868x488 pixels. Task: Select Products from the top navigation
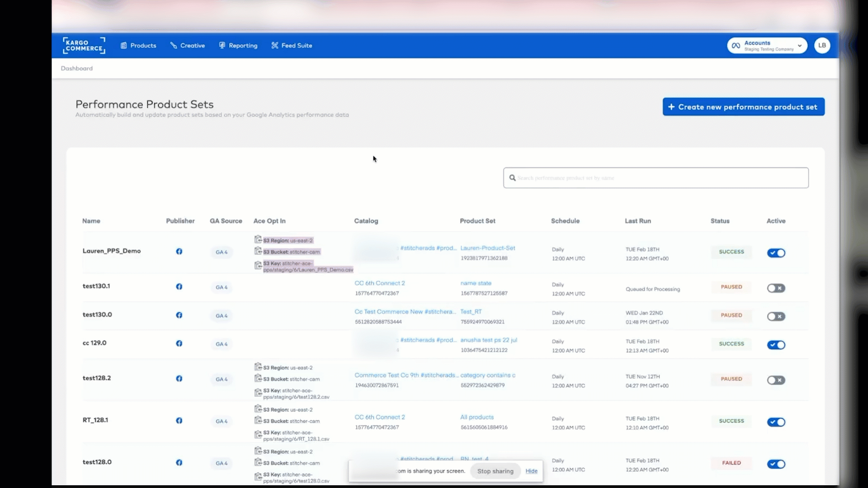click(138, 45)
